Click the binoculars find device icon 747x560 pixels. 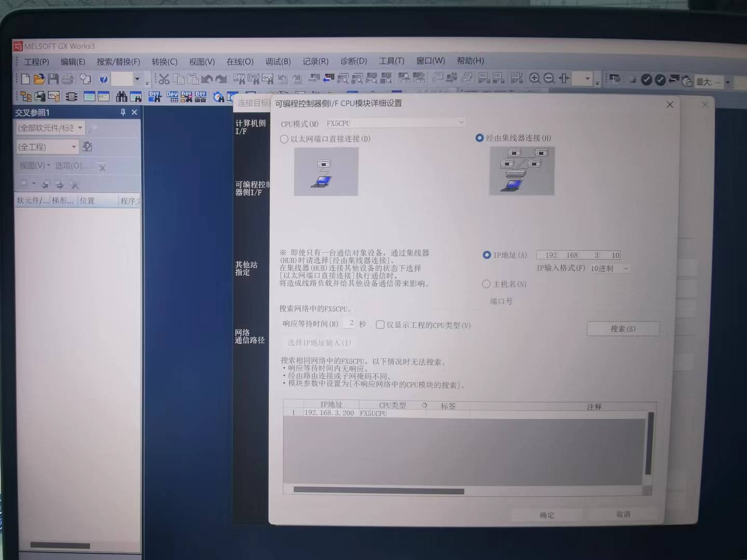(121, 96)
